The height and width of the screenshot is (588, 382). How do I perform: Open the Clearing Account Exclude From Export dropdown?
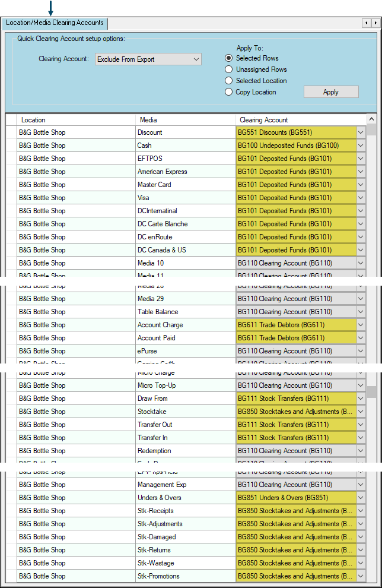click(x=148, y=59)
